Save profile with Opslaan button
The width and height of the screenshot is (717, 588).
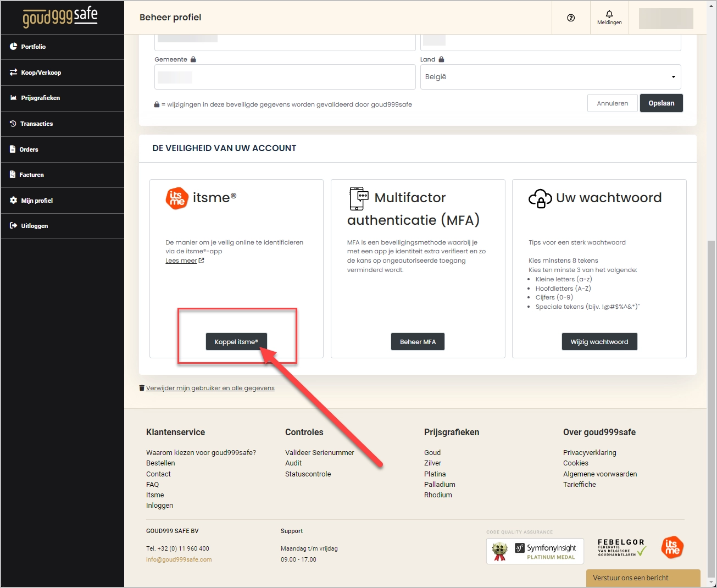pyautogui.click(x=662, y=103)
